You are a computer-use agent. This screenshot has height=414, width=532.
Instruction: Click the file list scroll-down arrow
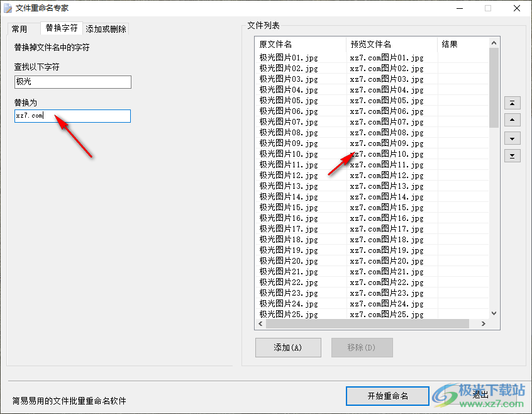[x=494, y=313]
